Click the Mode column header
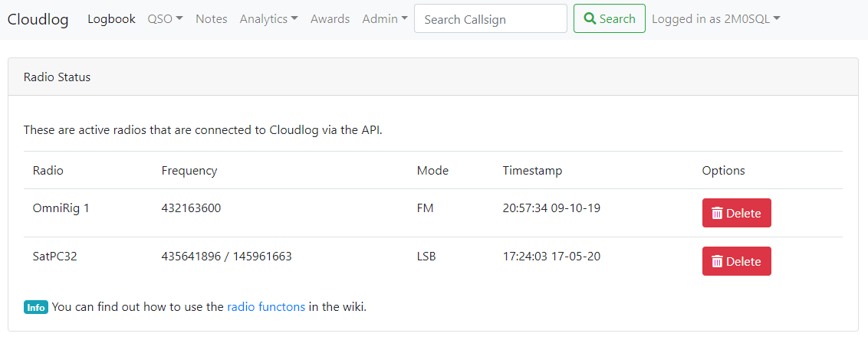Image resolution: width=868 pixels, height=340 pixels. coord(432,171)
